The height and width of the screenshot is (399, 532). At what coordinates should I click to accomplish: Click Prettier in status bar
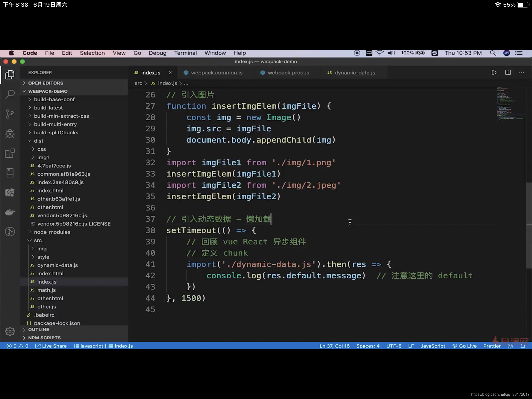click(x=492, y=346)
